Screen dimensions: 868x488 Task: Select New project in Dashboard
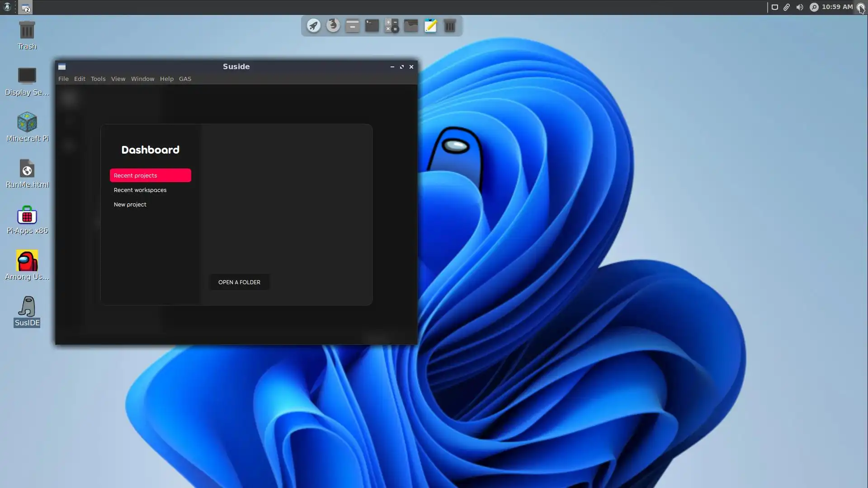pyautogui.click(x=130, y=204)
